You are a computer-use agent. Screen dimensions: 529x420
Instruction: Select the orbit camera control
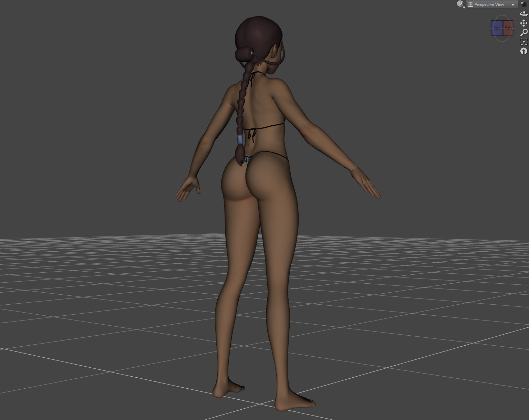pos(524,14)
